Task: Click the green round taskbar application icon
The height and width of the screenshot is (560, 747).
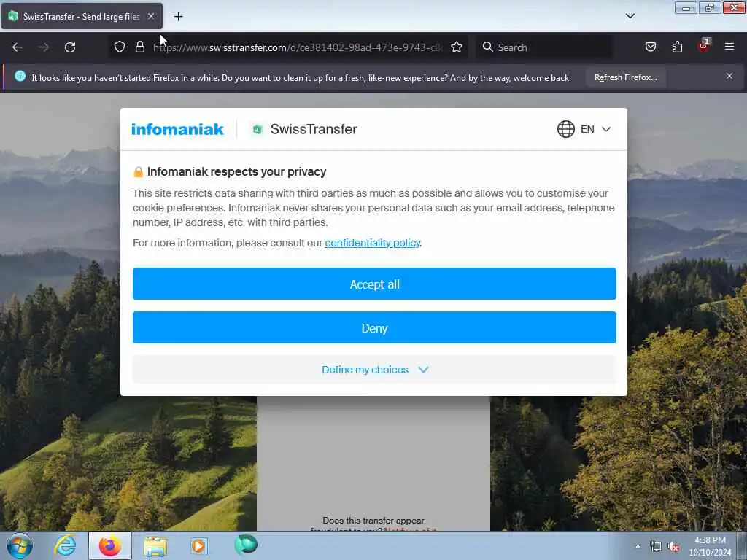Action: (x=246, y=544)
